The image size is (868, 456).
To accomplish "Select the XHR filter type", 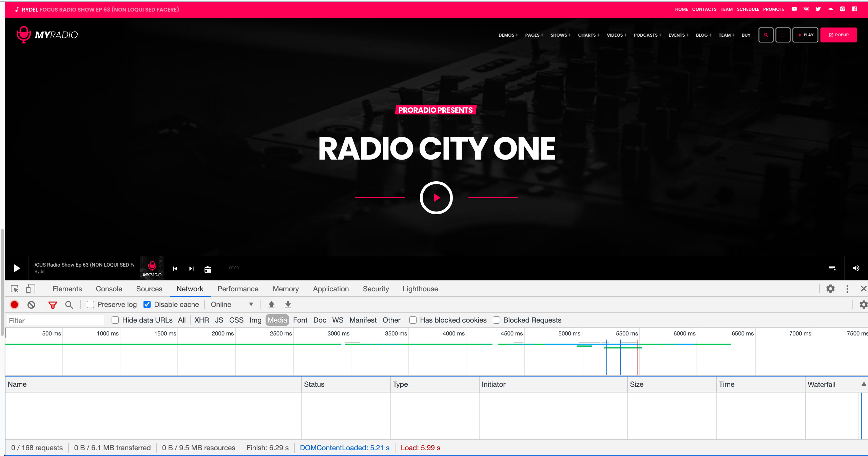I will [x=201, y=320].
